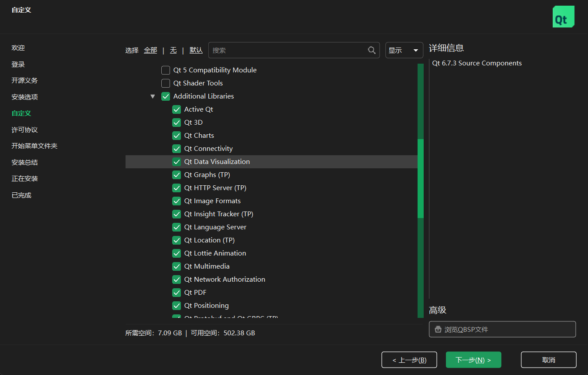This screenshot has width=588, height=375.
Task: Go to the 正在安装 step
Action: click(25, 179)
